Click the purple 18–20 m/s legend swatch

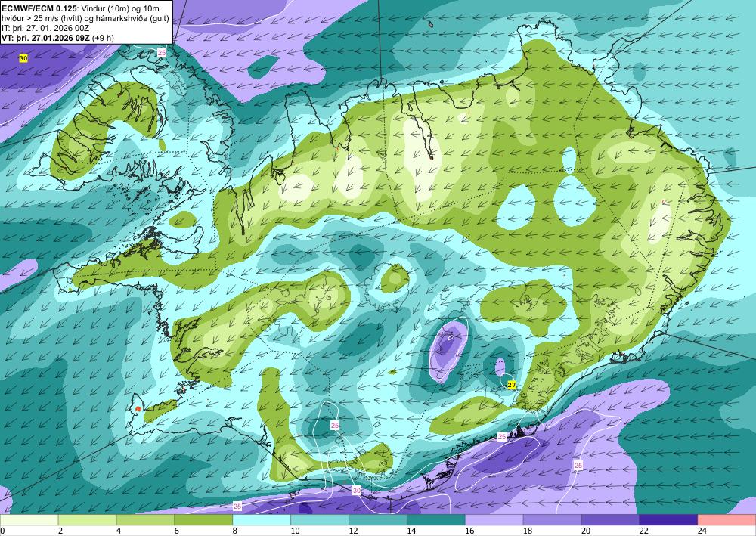click(552, 520)
